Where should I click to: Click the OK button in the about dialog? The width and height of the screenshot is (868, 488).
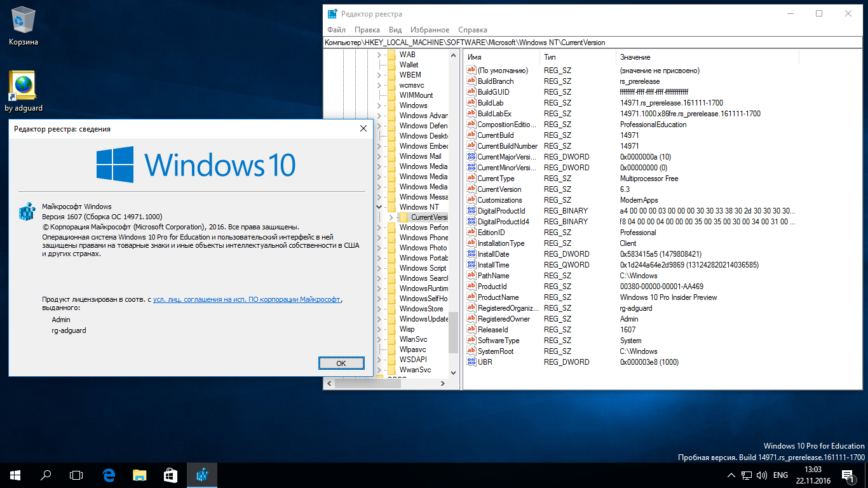341,363
